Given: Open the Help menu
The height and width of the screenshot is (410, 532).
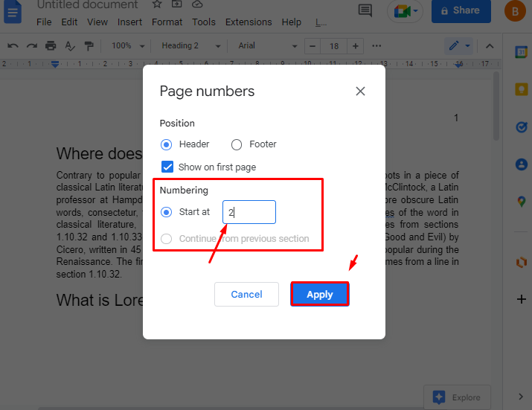Looking at the screenshot, I should [x=292, y=22].
